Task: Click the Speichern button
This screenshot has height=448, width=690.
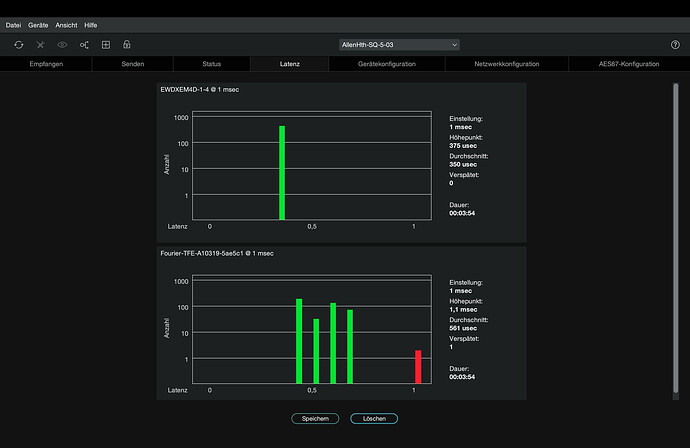Action: (x=315, y=419)
